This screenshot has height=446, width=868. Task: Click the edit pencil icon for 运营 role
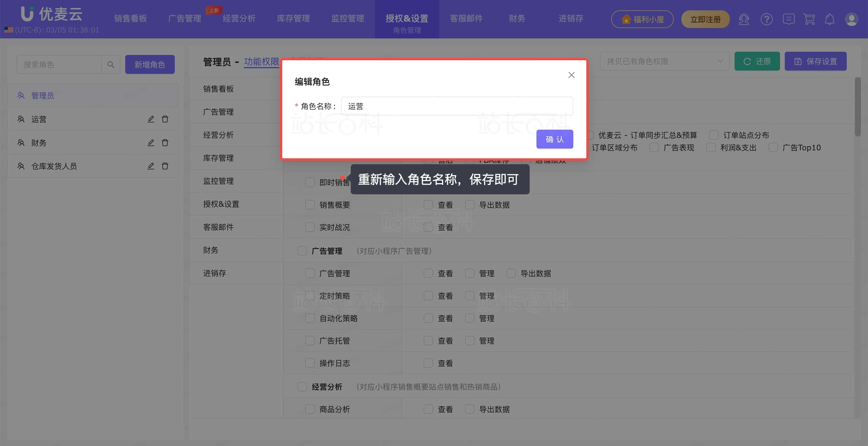point(151,119)
